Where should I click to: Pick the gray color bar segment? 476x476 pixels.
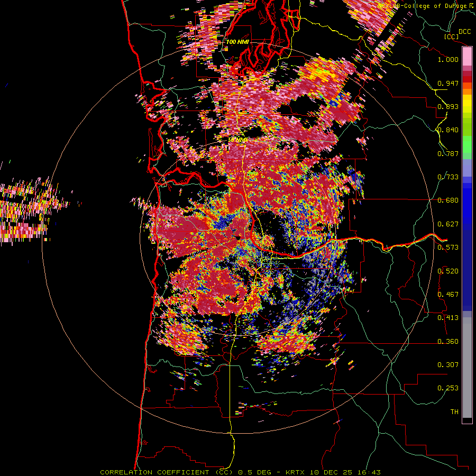(467, 368)
